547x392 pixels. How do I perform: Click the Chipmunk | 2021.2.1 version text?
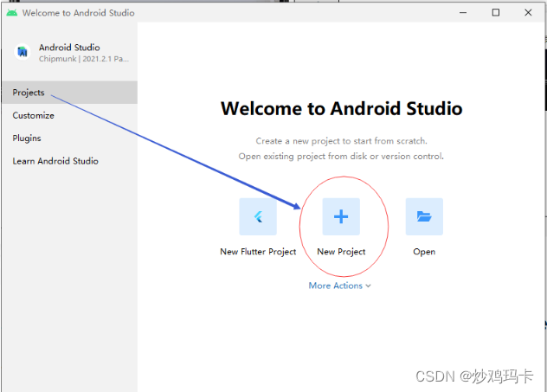click(84, 59)
